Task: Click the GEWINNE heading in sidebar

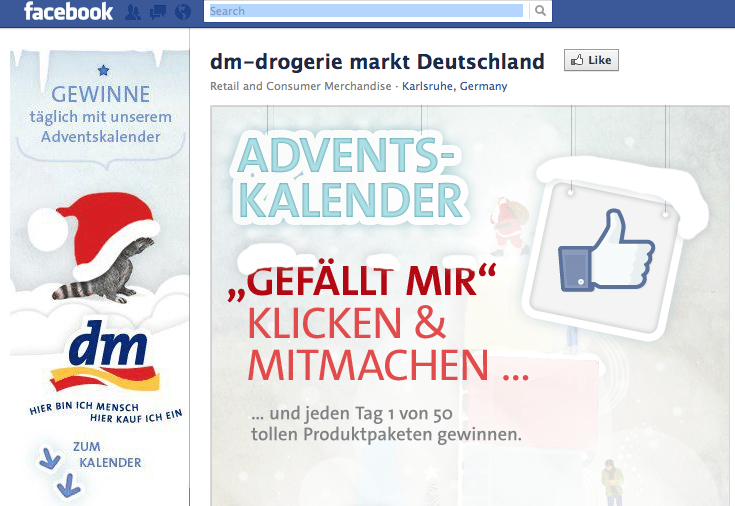Action: [x=101, y=95]
